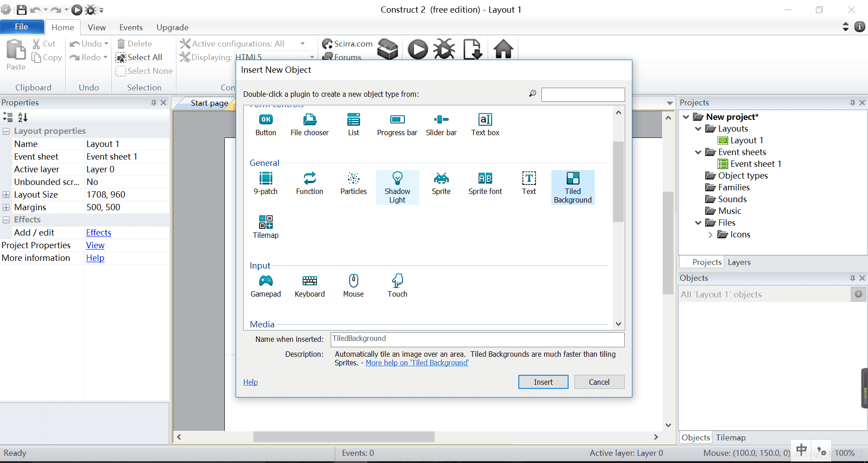Collapse the Layouts folder

point(698,129)
